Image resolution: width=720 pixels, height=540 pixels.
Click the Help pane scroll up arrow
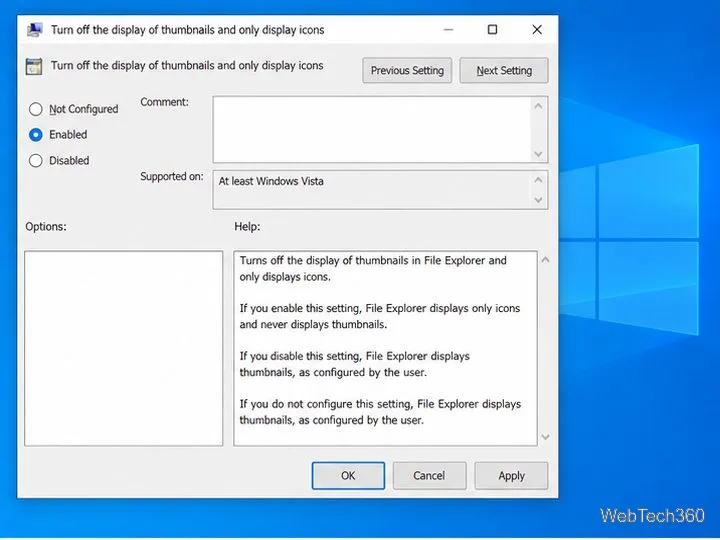[545, 260]
